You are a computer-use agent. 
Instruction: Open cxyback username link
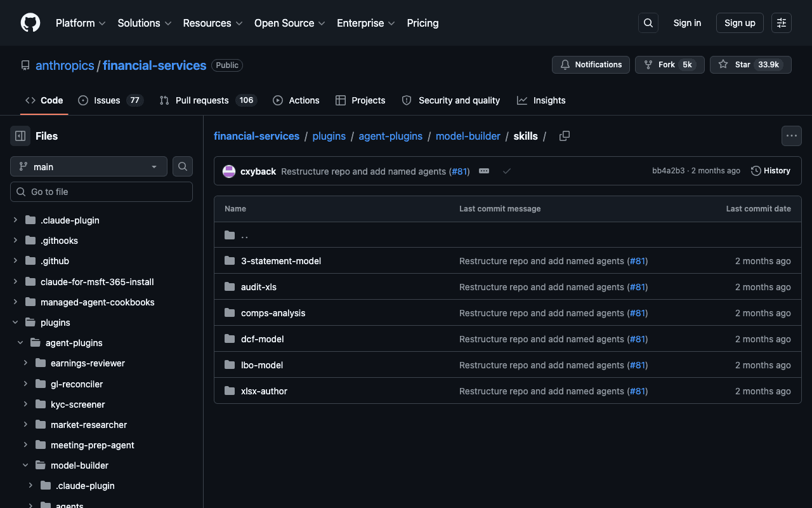point(258,171)
